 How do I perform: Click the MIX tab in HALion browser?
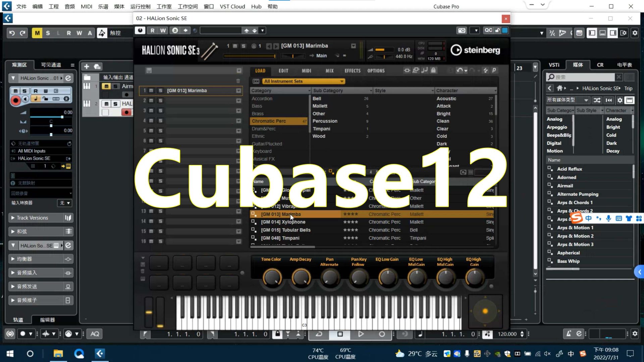[x=329, y=70]
